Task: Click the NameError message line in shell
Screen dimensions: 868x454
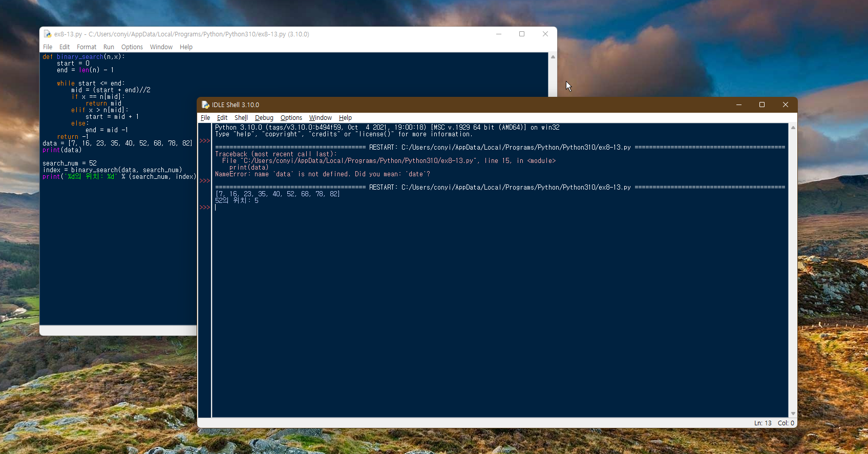Action: [x=323, y=174]
